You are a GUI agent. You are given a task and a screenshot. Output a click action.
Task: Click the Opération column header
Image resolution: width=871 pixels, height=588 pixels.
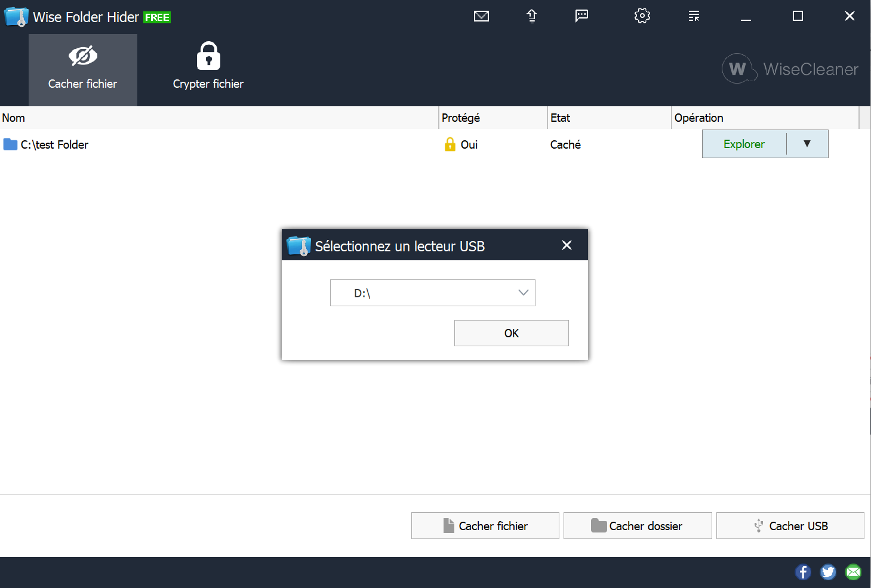tap(765, 118)
